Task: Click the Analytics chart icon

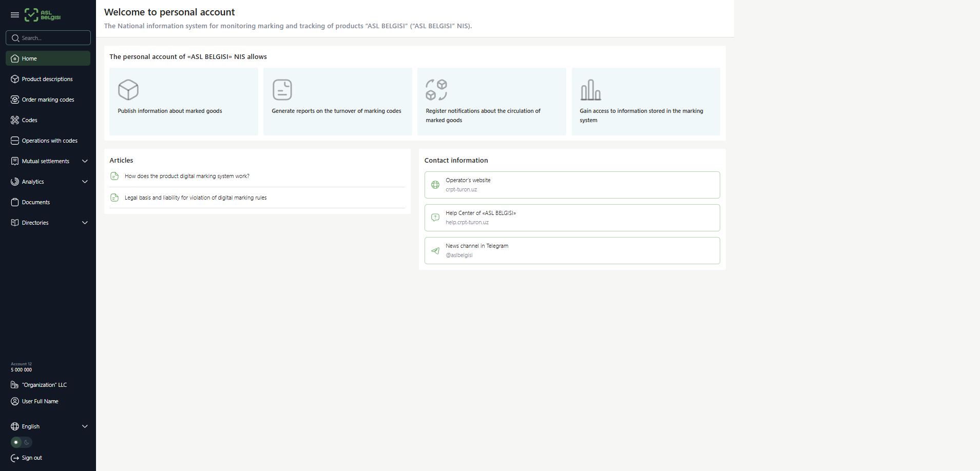Action: pos(15,182)
